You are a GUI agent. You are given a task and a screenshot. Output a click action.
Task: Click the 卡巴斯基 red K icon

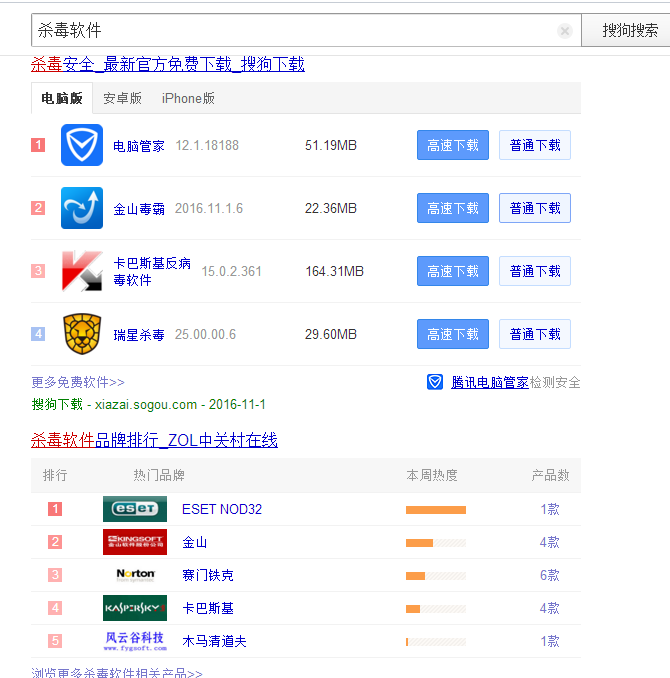[82, 271]
